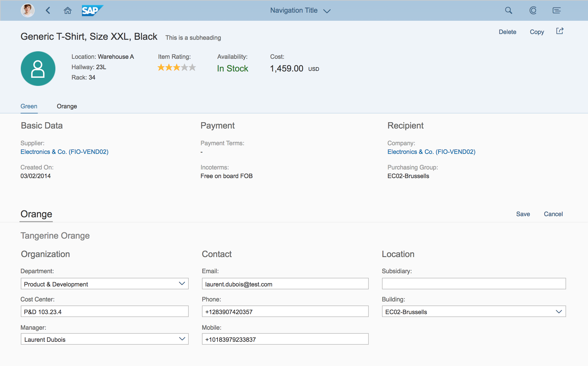
Task: Click the In Stock availability text
Action: [x=233, y=68]
